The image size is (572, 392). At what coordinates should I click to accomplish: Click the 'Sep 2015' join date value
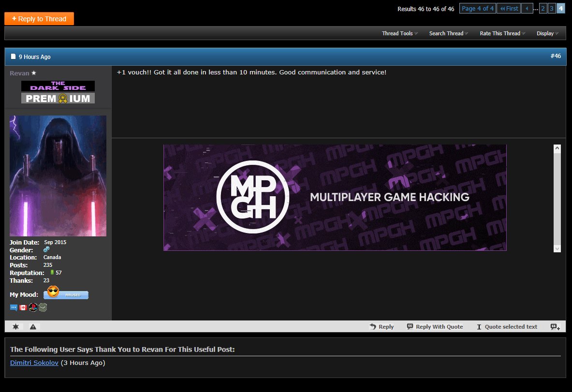[x=55, y=242]
